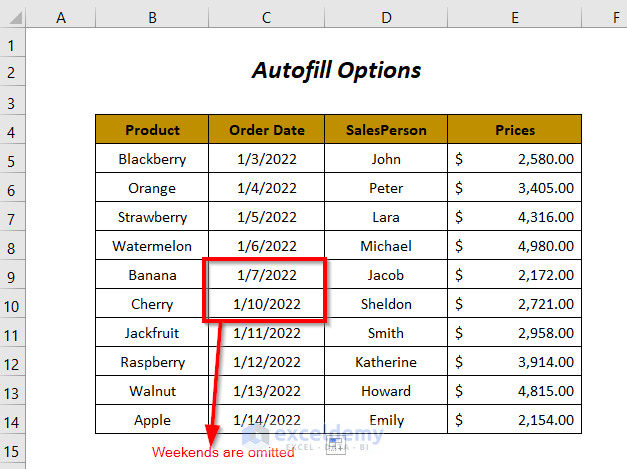627x469 pixels.
Task: Select column E header
Action: (514, 16)
